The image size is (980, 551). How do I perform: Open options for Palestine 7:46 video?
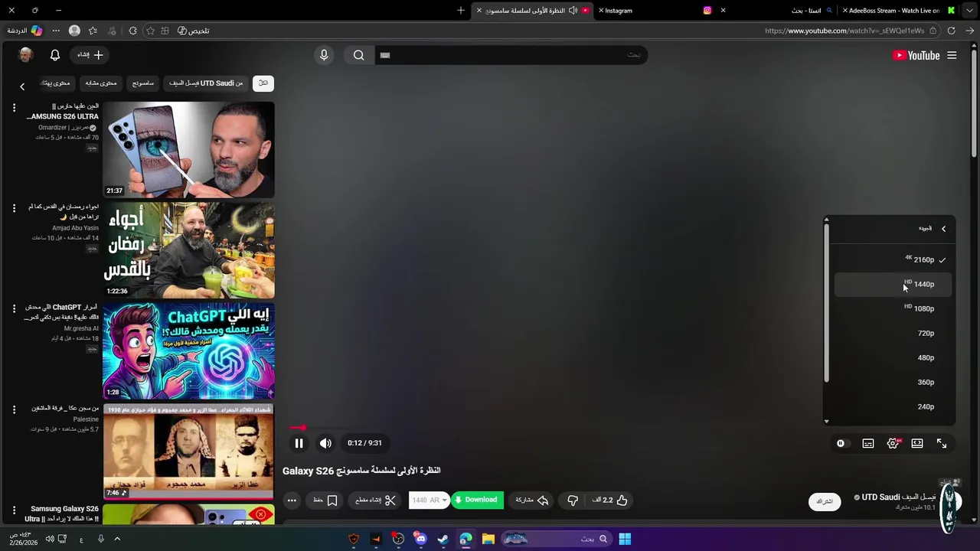pyautogui.click(x=14, y=409)
